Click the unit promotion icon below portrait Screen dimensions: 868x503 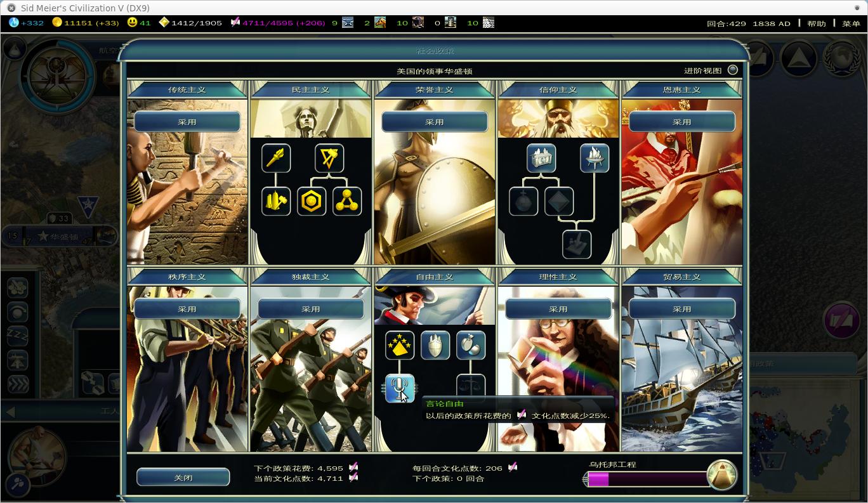coord(17,485)
